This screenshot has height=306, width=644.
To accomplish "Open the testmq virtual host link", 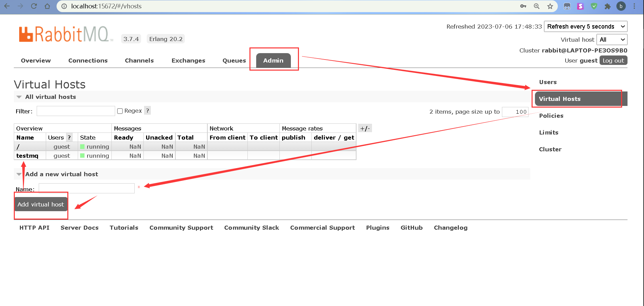I will pyautogui.click(x=27, y=156).
